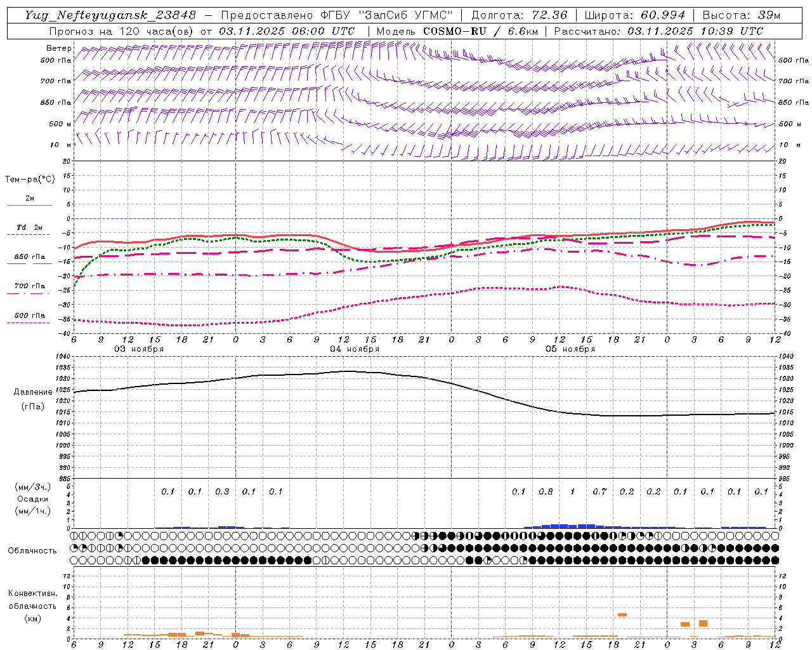The image size is (812, 650).
Task: Click the Высота: 39м header field
Action: pyautogui.click(x=741, y=15)
